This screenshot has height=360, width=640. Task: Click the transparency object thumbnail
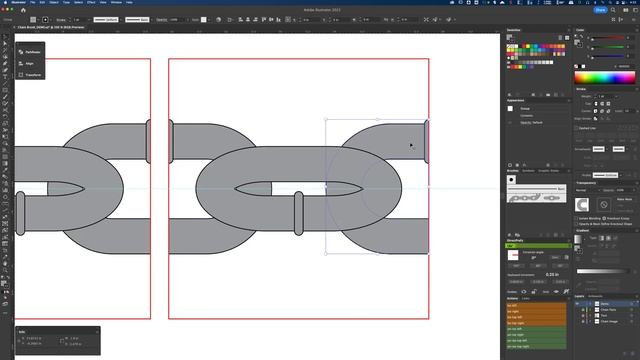[582, 204]
